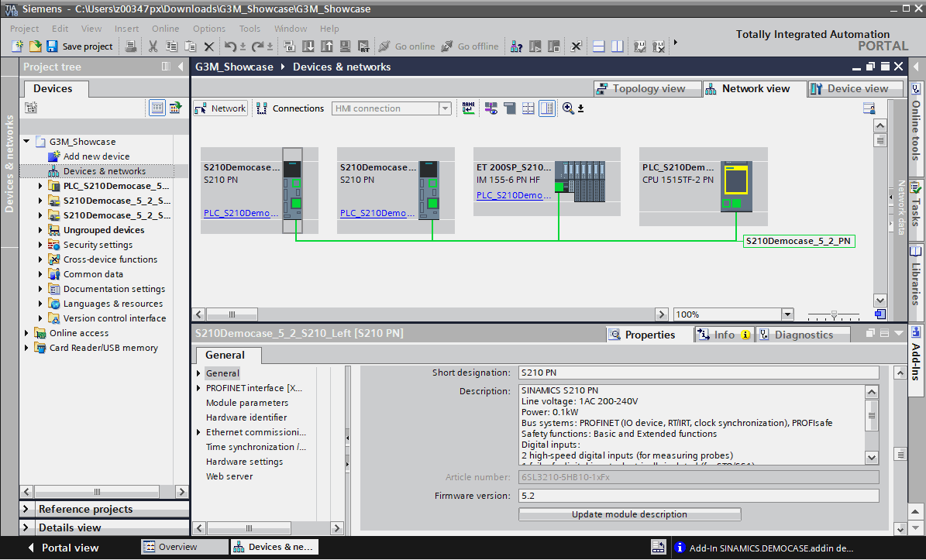The image size is (926, 560).
Task: Expand PROFINET interface properties section
Action: tap(199, 388)
